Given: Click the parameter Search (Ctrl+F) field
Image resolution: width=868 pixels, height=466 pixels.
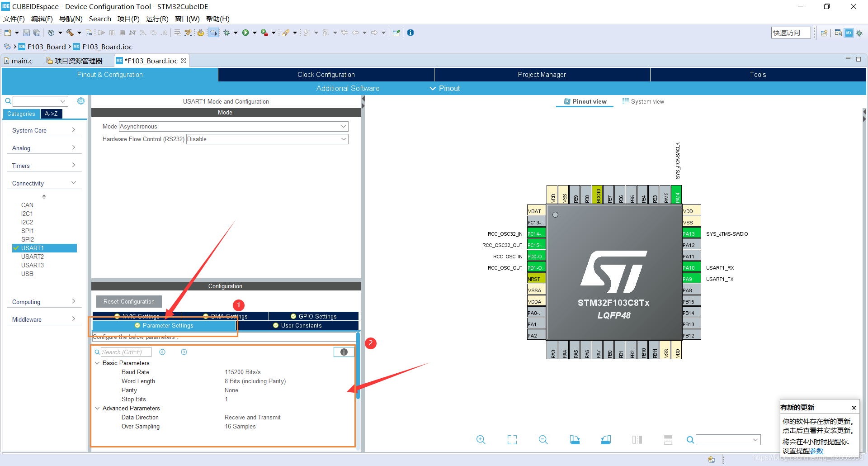Looking at the screenshot, I should (x=126, y=352).
